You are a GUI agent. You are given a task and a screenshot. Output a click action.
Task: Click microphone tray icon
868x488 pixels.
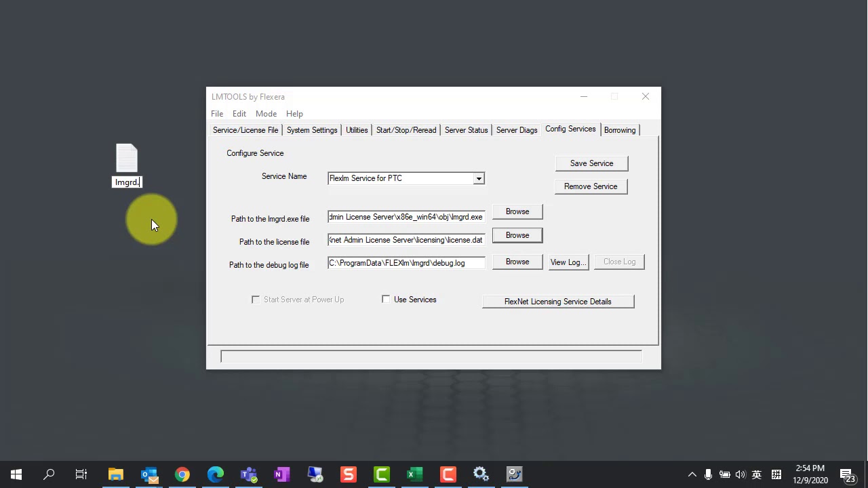click(x=708, y=474)
